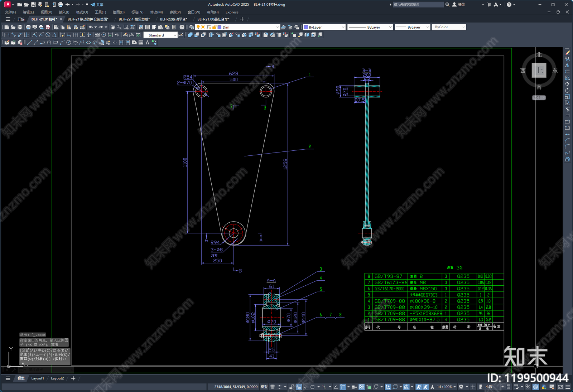Click the search keyword input field

click(418, 5)
